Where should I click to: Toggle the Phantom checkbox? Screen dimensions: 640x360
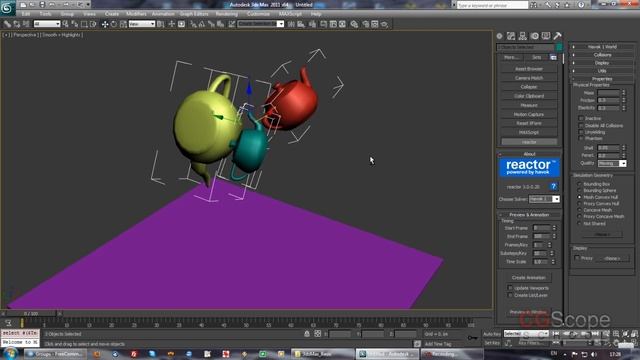coord(580,138)
